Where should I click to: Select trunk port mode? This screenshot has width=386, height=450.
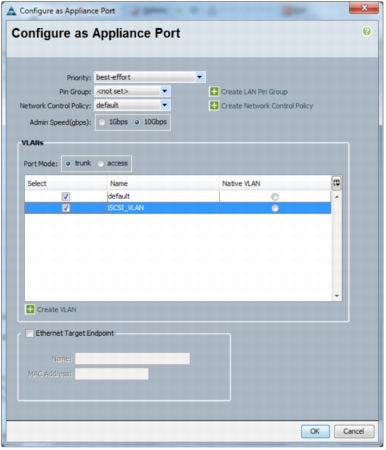68,164
